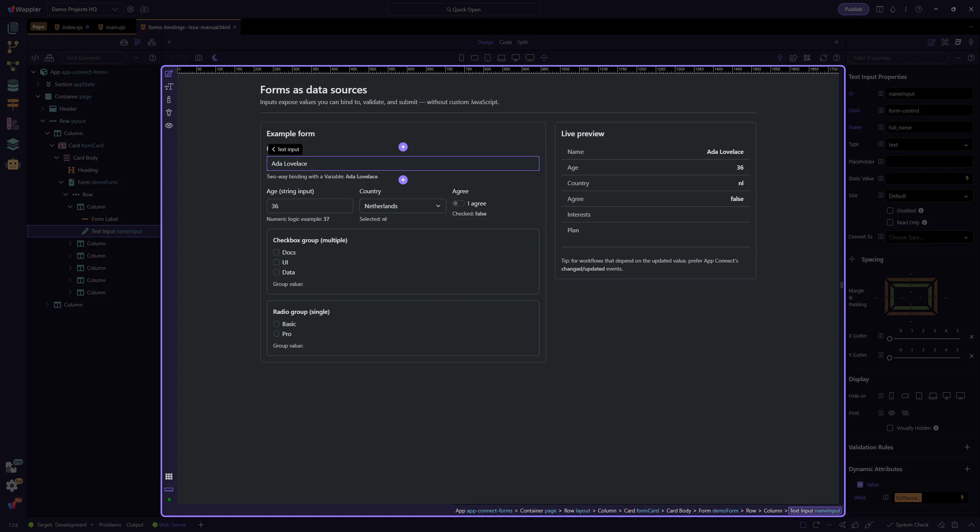Toggle the I agree switch
The height and width of the screenshot is (532, 980).
tap(458, 203)
